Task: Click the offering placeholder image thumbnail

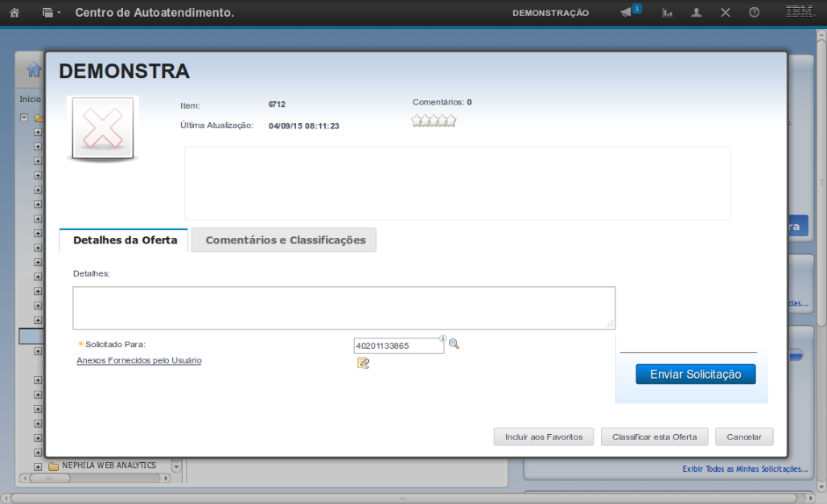Action: (104, 129)
